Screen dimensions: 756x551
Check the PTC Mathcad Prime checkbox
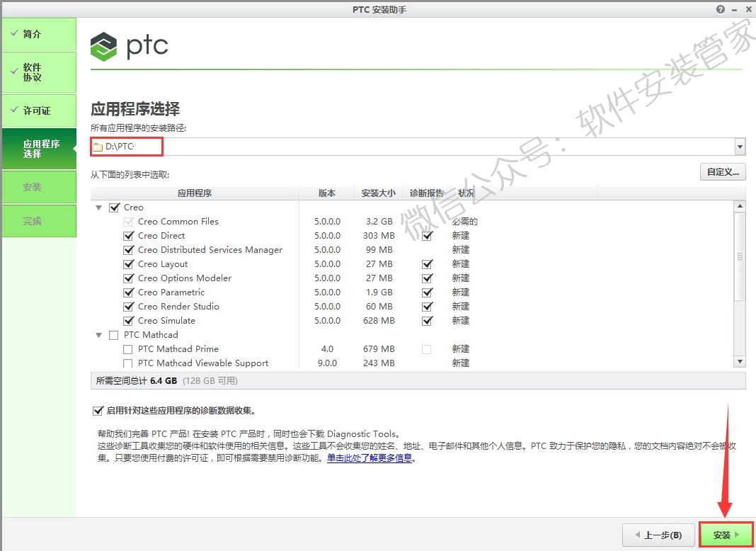pos(128,348)
